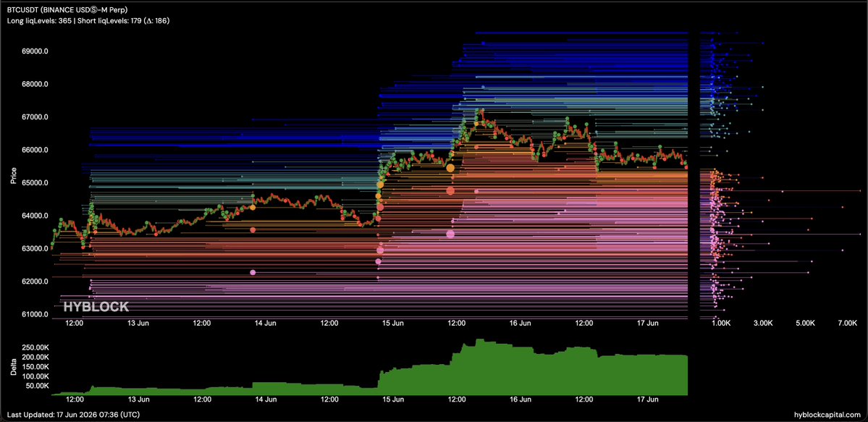Click the 1.00K liquidation size axis label
This screenshot has width=868, height=422.
pyautogui.click(x=720, y=322)
